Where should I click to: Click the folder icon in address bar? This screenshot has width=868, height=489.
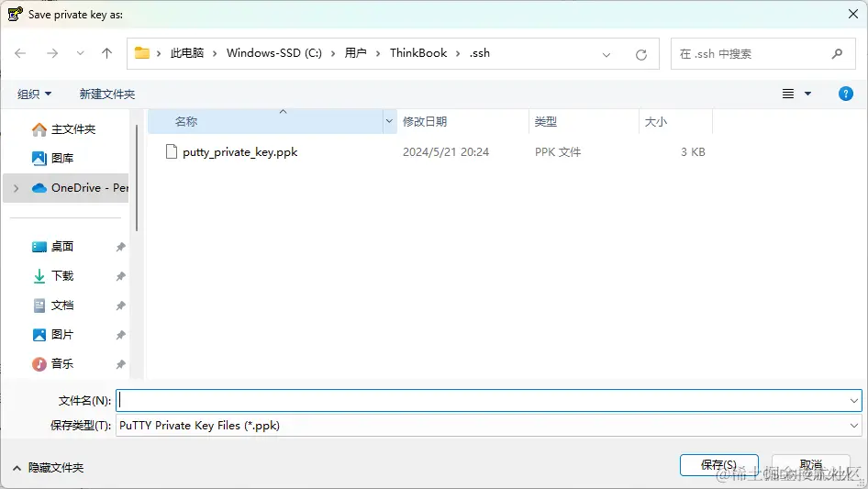142,53
